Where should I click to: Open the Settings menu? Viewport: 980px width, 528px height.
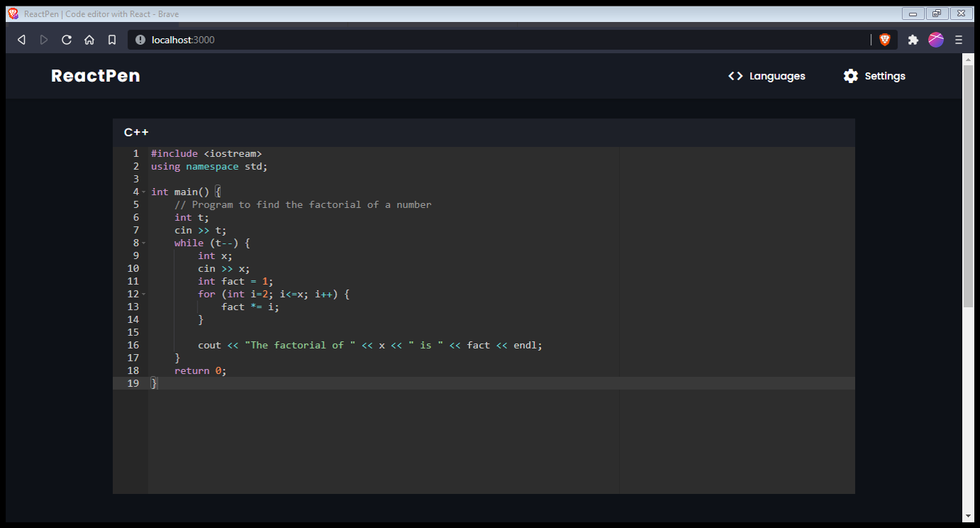[874, 76]
